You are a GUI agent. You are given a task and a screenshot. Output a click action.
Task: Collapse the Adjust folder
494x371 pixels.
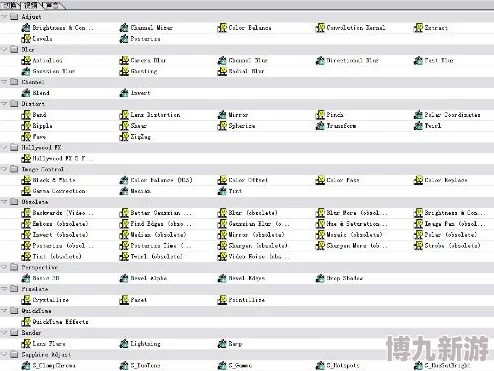[4, 17]
